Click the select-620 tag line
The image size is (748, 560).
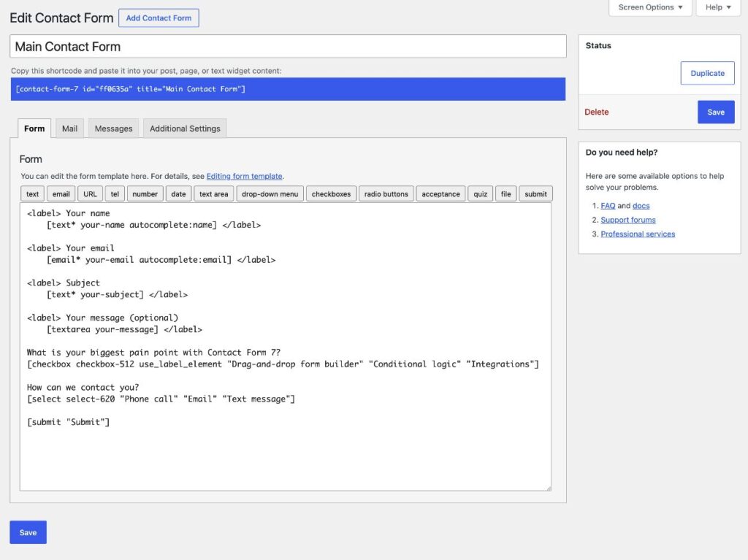[161, 399]
